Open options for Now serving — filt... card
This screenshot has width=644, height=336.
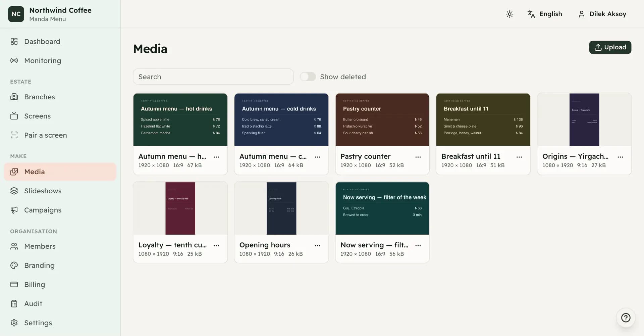[418, 245]
